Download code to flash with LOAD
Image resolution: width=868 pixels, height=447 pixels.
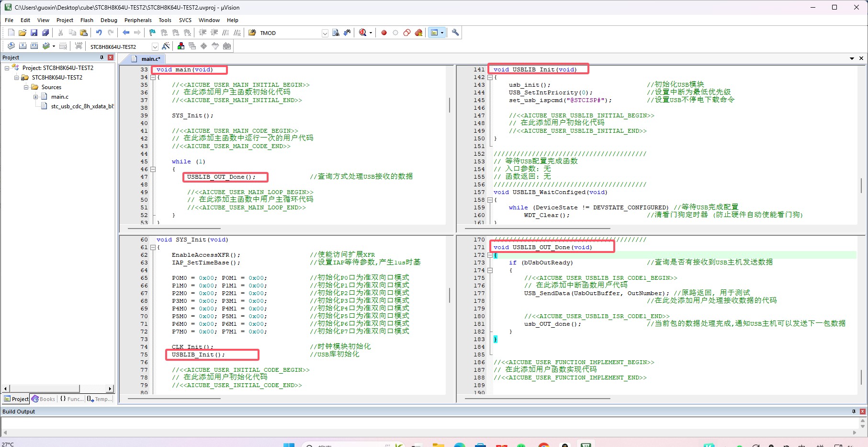[x=79, y=46]
